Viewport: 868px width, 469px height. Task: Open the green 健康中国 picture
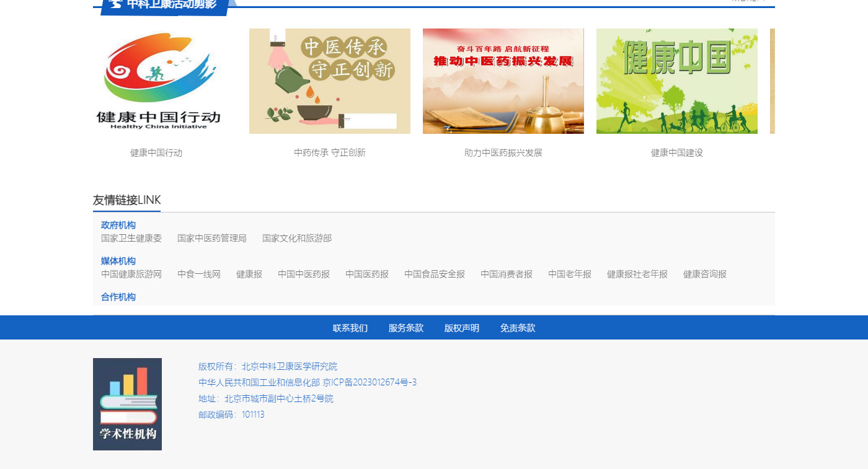[677, 81]
